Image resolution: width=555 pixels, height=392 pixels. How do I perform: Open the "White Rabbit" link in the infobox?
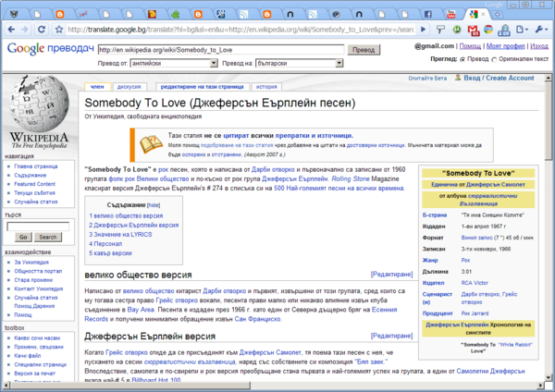tap(515, 345)
